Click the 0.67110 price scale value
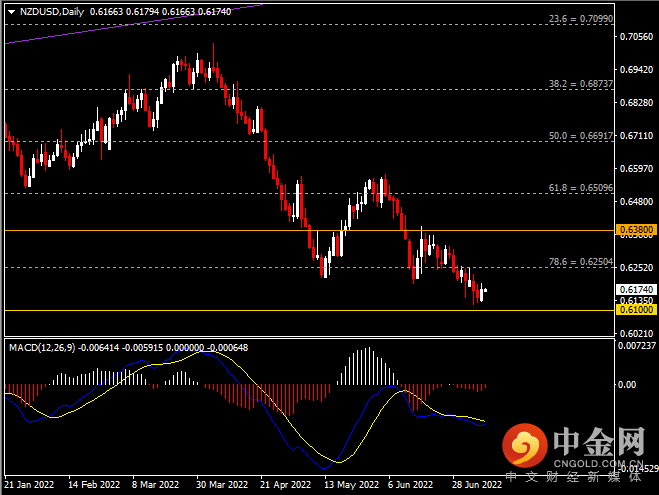This screenshot has width=659, height=495. pyautogui.click(x=636, y=136)
